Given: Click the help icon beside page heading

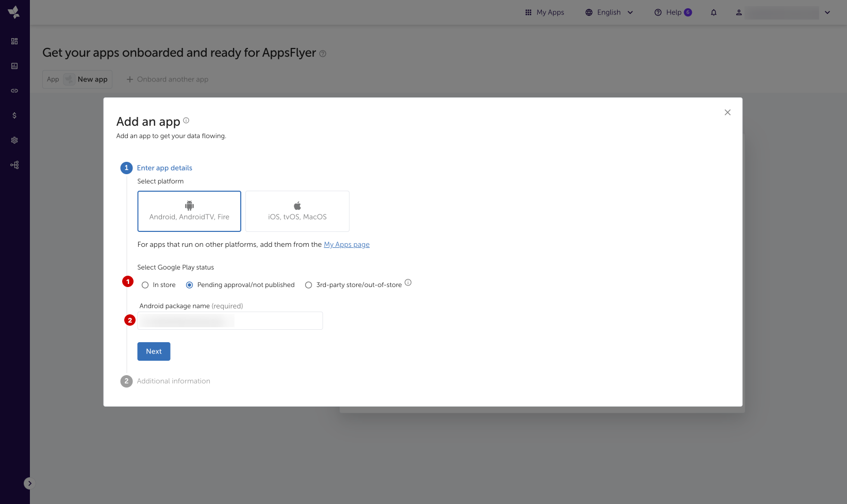Looking at the screenshot, I should [323, 54].
